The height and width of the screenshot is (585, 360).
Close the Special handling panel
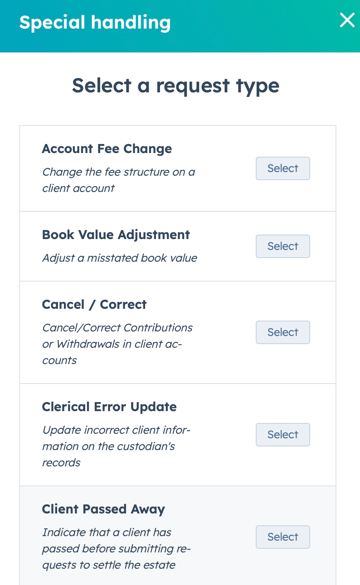347,20
